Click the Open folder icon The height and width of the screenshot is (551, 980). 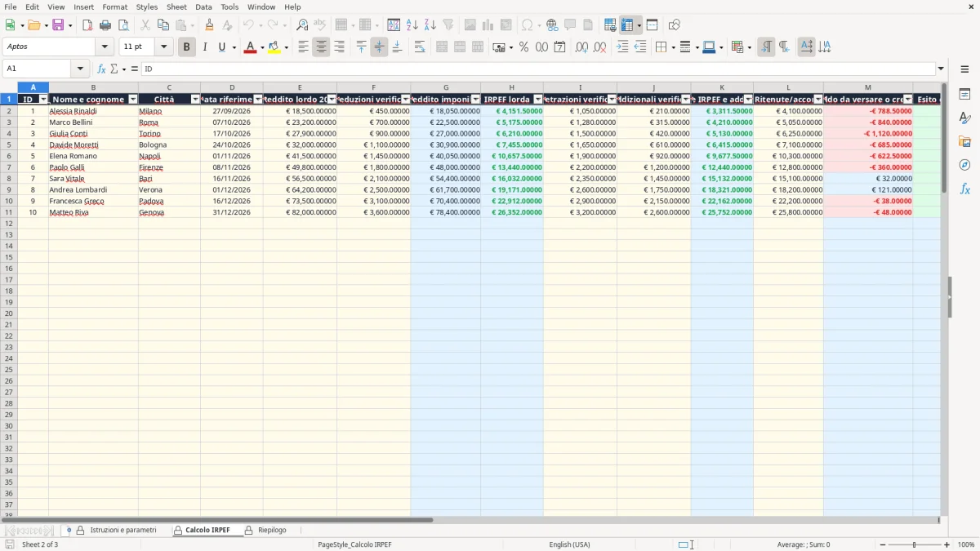coord(34,25)
